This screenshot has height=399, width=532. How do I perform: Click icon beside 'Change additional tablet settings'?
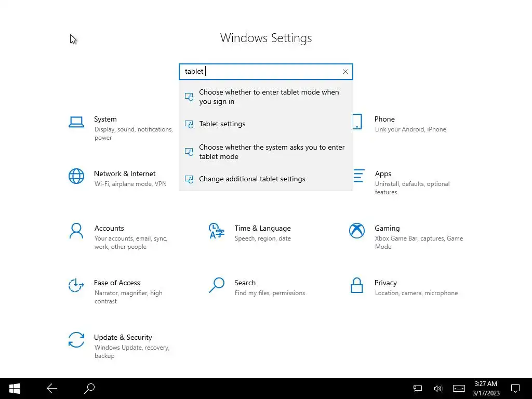tap(189, 179)
